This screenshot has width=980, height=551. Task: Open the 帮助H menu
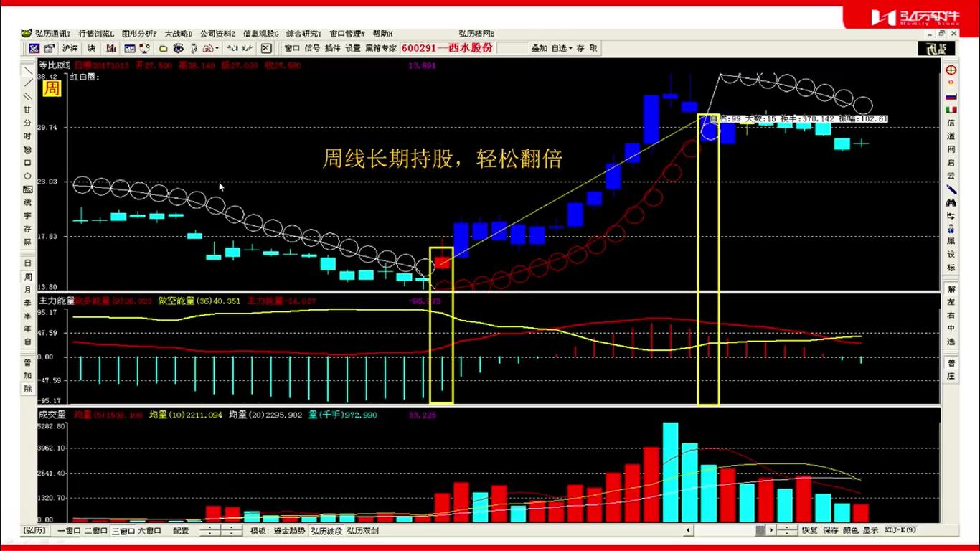coord(382,34)
